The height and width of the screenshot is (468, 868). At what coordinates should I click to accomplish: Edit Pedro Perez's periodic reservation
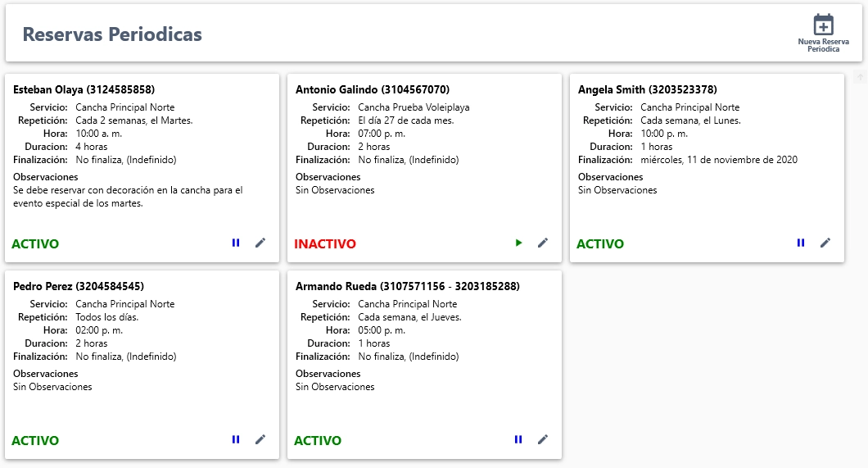click(260, 439)
